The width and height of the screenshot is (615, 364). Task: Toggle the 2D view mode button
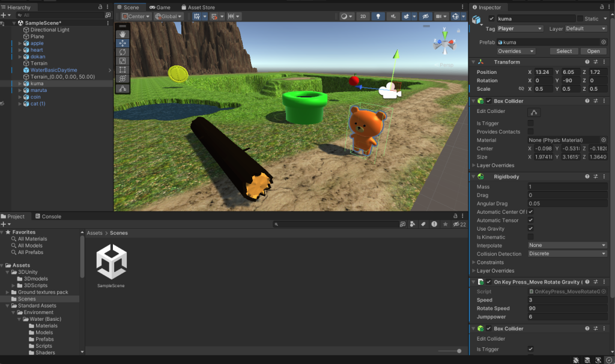pos(363,16)
